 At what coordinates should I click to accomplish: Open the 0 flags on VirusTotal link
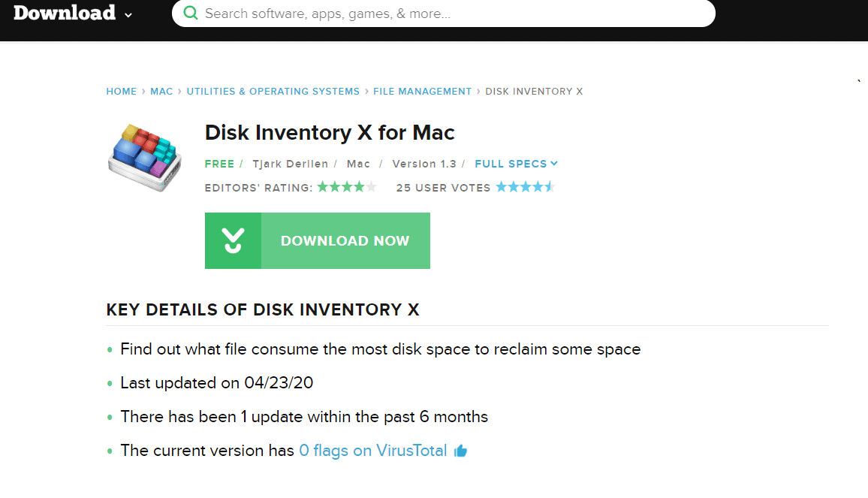(x=372, y=451)
